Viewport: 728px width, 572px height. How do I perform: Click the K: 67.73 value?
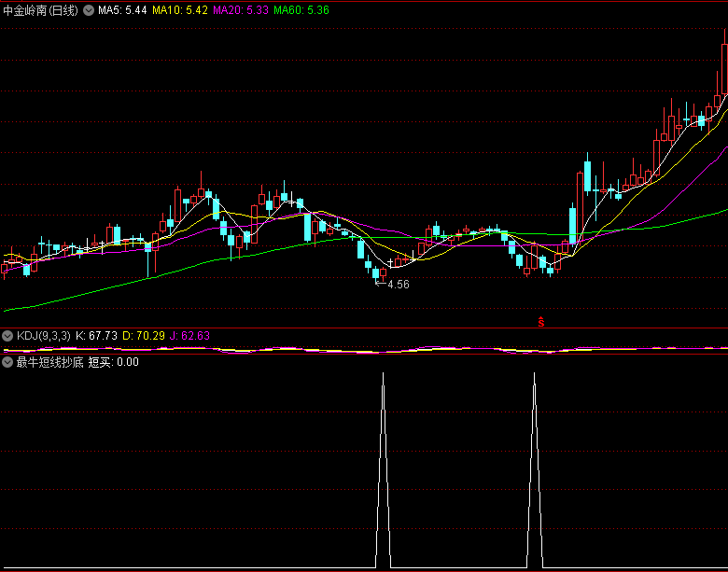click(96, 336)
